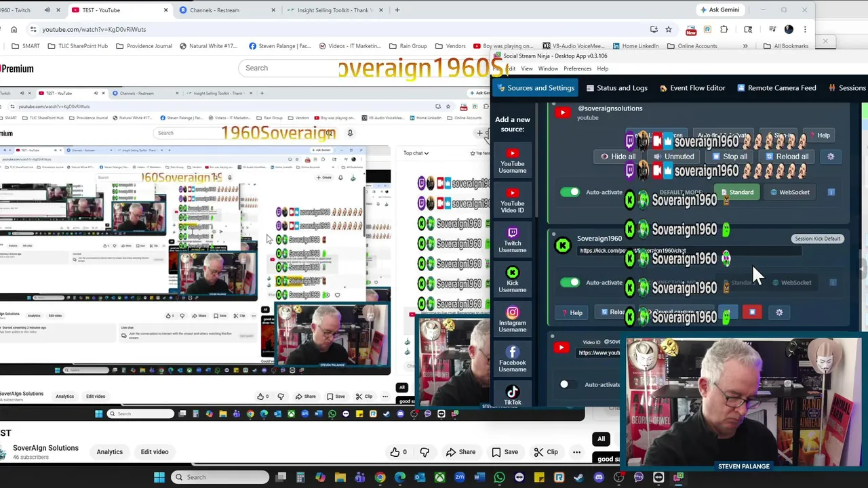Click Reload all button
This screenshot has height=488, width=868.
(787, 157)
